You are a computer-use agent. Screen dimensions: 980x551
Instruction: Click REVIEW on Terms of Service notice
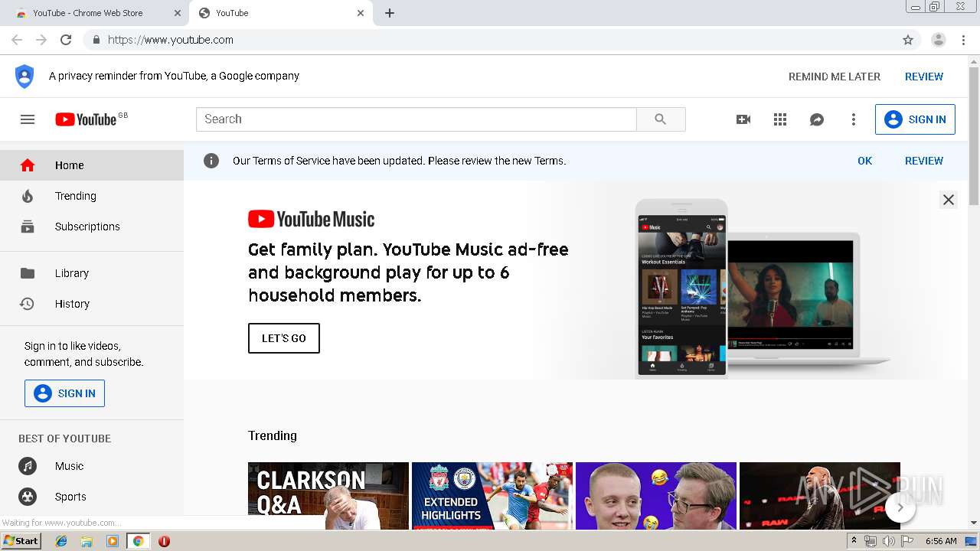coord(924,161)
